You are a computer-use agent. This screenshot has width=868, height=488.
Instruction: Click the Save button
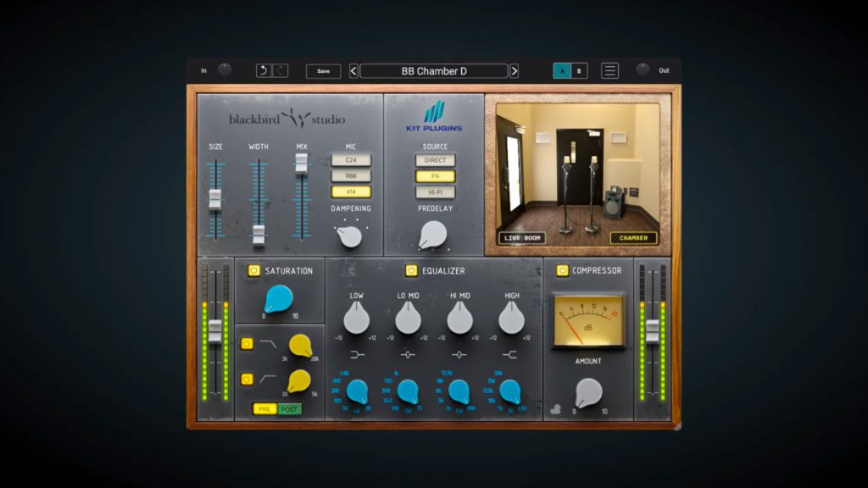[323, 71]
